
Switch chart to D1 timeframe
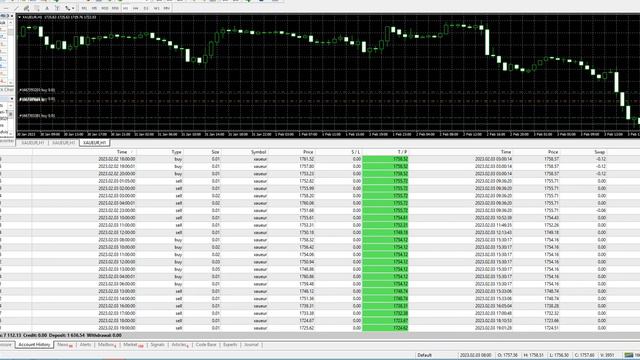[x=146, y=8]
